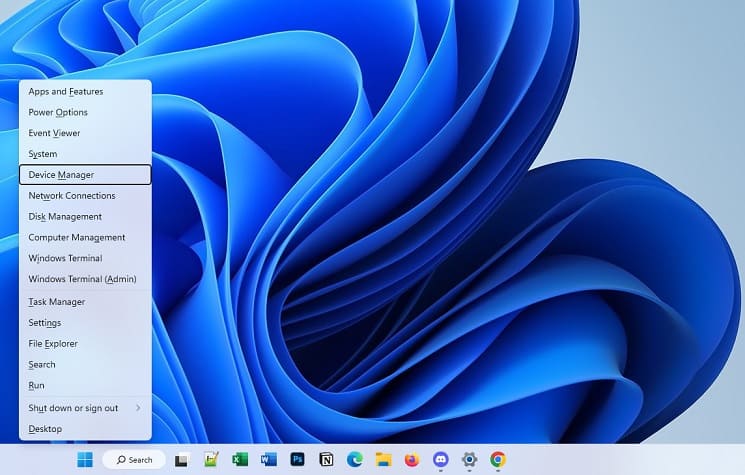
Task: Select Disk Management
Action: coord(86,217)
